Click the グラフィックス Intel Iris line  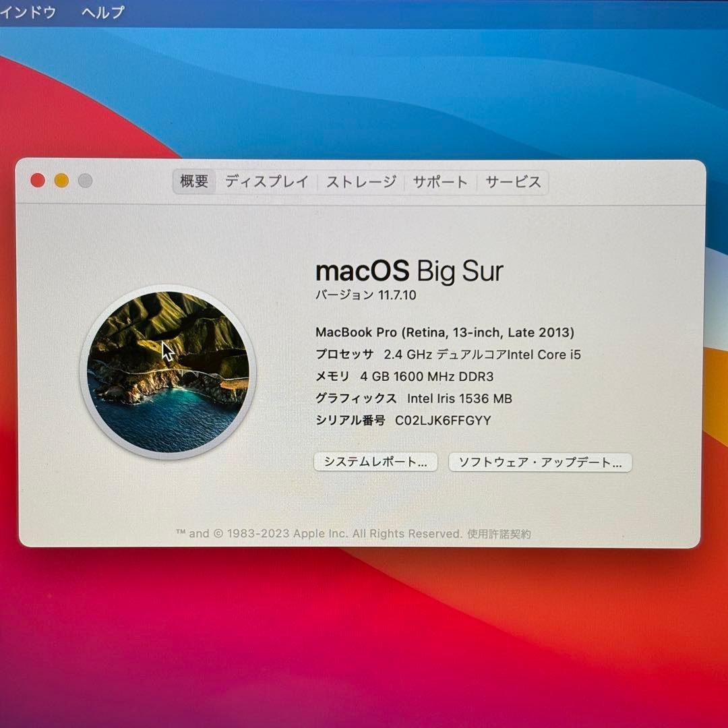414,398
